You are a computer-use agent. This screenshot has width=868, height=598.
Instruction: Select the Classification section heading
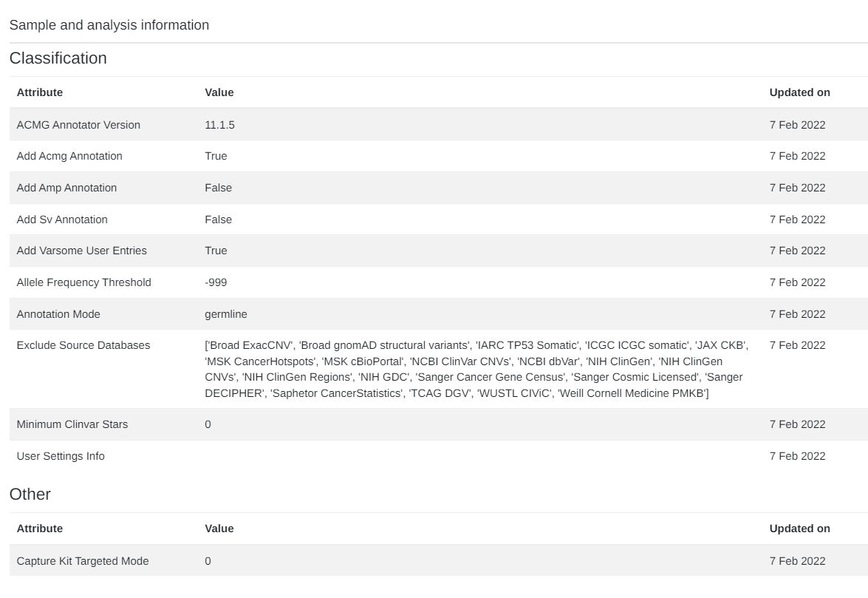(58, 58)
